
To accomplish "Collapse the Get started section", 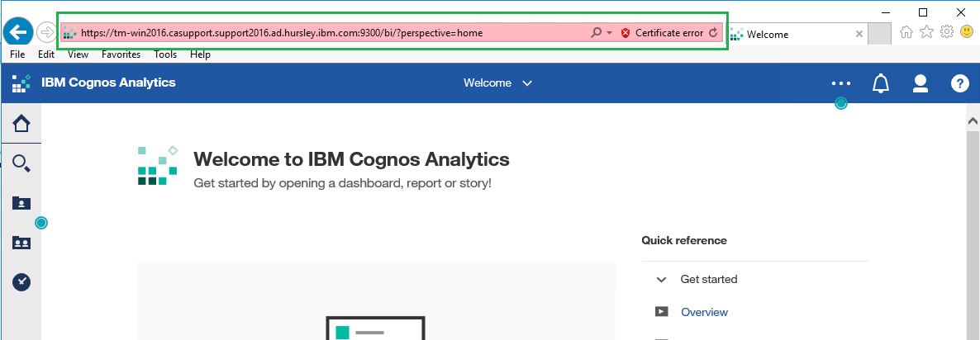I will point(661,280).
